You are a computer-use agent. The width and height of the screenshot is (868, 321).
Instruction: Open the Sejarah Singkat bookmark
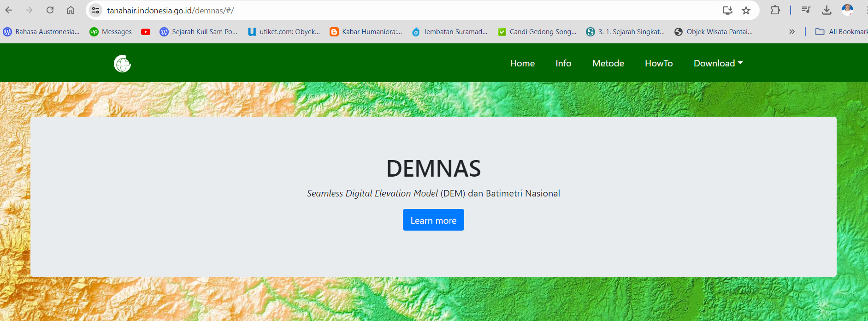coord(626,32)
